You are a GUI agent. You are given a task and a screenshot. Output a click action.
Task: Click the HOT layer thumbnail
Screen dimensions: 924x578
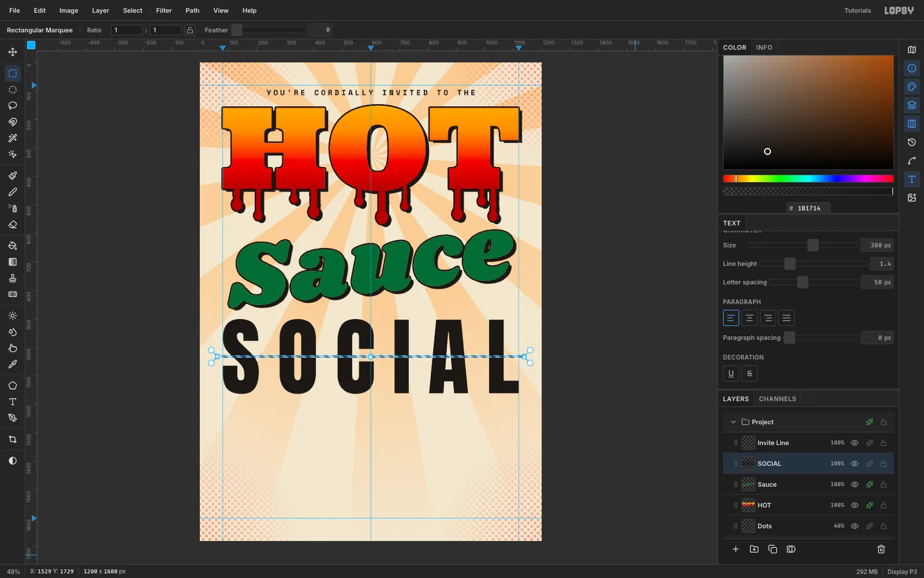coord(748,505)
